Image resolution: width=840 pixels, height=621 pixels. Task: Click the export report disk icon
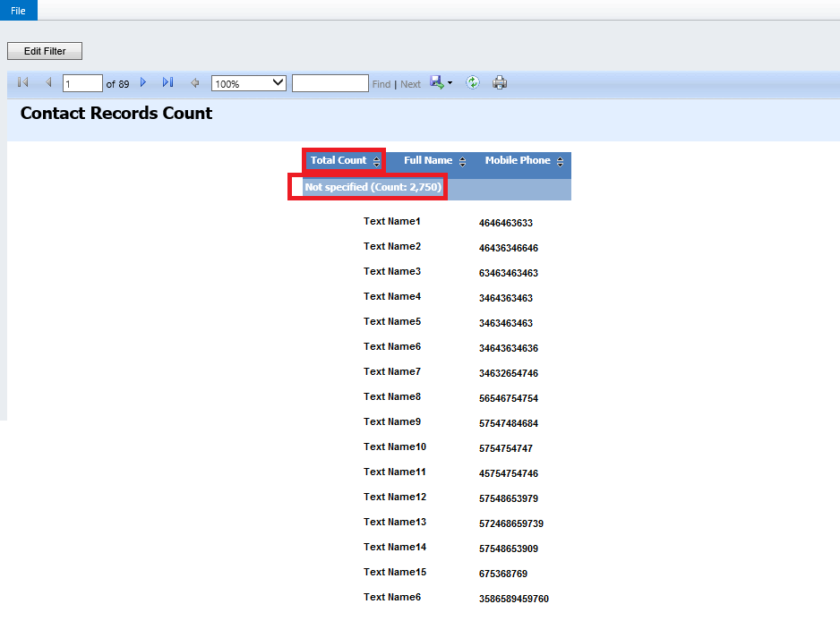[437, 82]
